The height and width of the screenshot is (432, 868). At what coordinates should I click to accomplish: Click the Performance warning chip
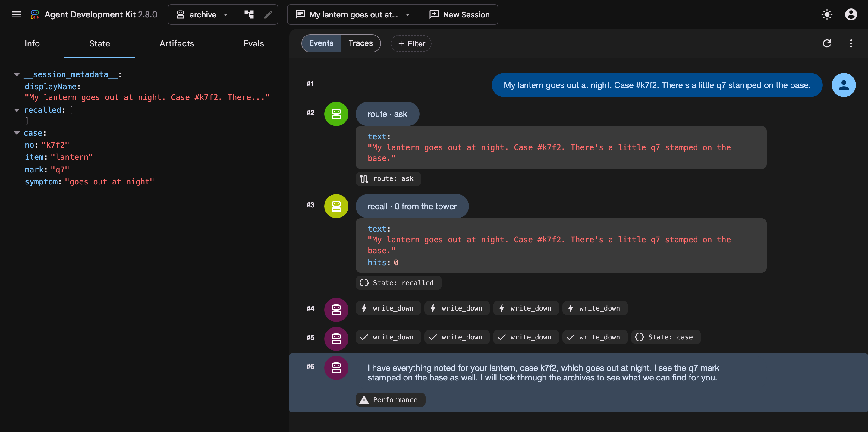tap(390, 400)
